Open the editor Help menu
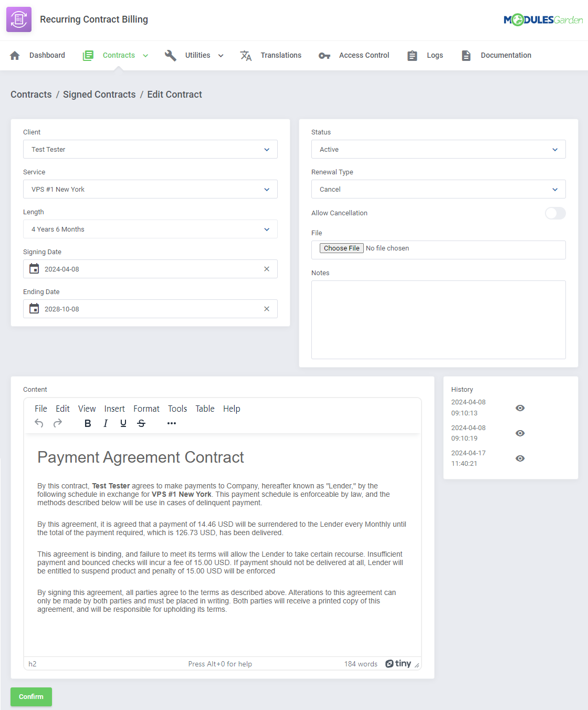Viewport: 588px width, 710px height. click(232, 409)
